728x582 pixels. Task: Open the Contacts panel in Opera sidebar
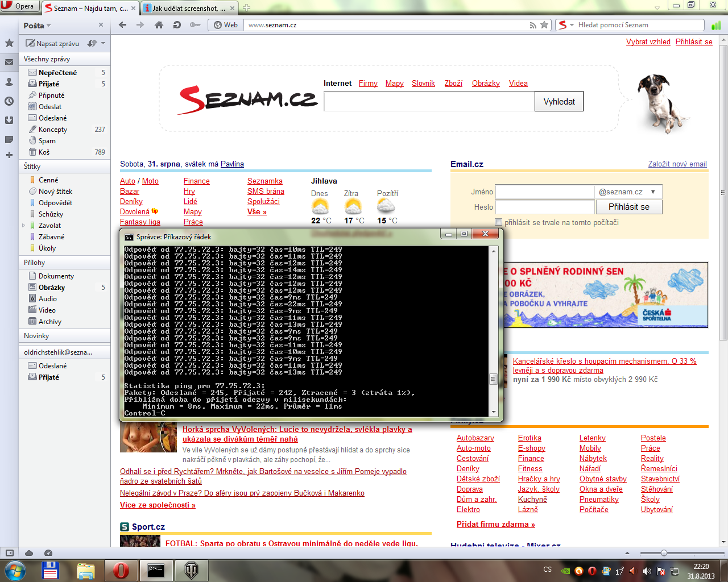click(9, 82)
